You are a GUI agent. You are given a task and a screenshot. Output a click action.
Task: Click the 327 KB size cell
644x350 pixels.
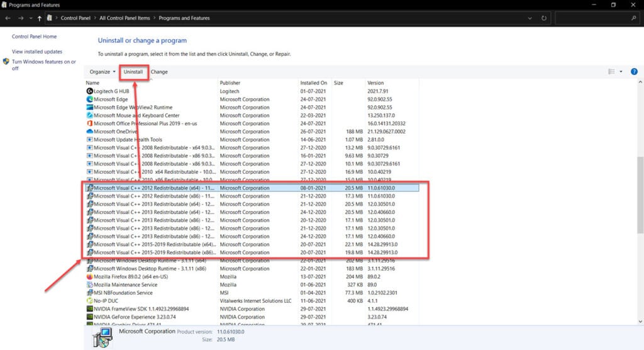[x=355, y=285]
